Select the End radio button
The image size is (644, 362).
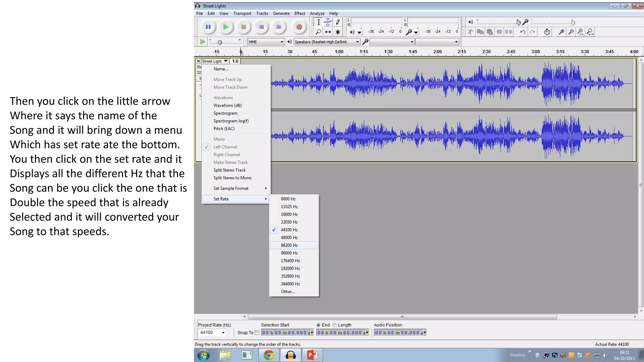pos(318,325)
